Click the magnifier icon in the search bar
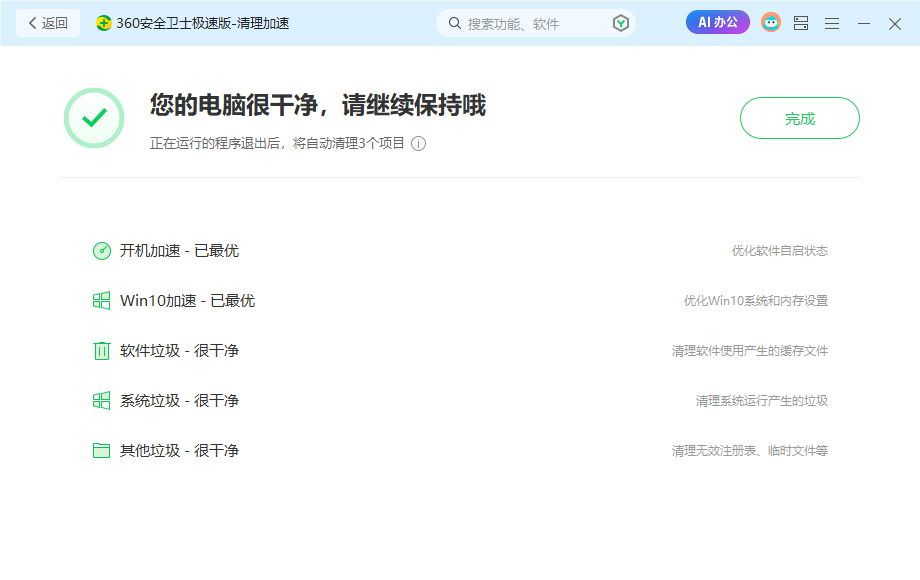This screenshot has height=580, width=920. point(454,22)
